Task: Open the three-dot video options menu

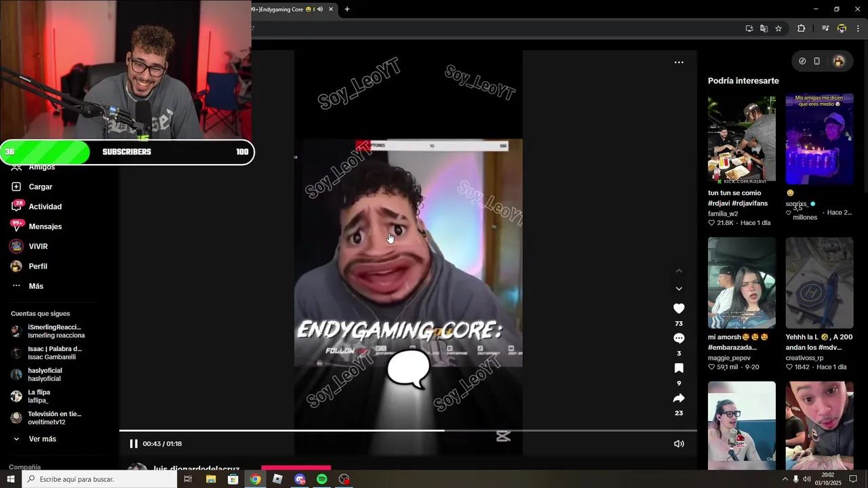Action: tap(679, 62)
